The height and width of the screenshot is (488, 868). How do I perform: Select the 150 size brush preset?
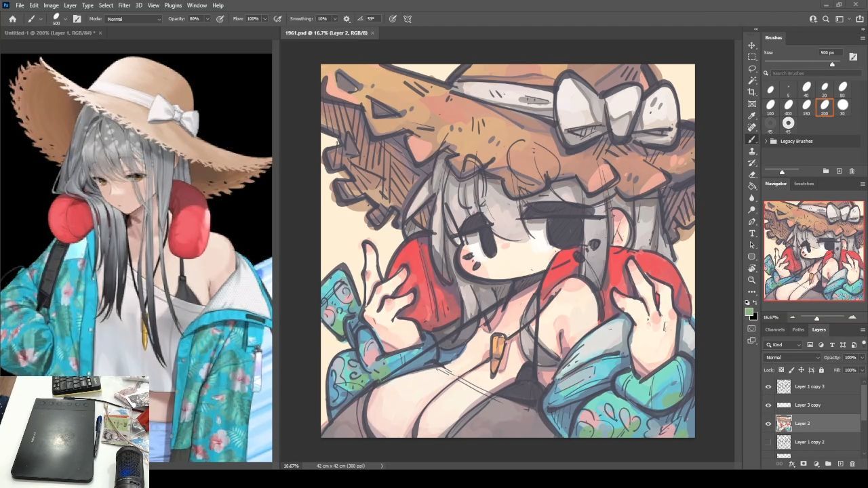tap(806, 106)
